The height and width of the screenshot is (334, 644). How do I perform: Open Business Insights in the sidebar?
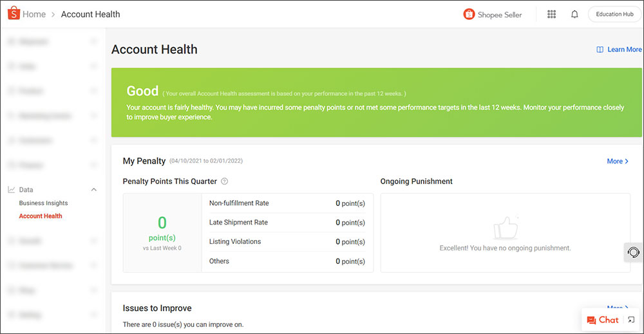[43, 203]
